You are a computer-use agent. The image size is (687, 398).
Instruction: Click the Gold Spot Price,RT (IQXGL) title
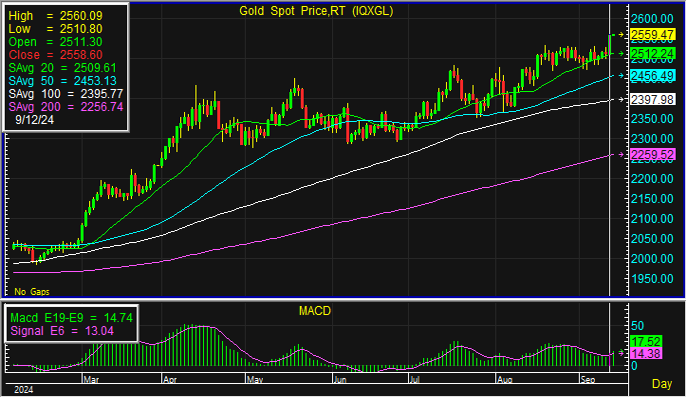pyautogui.click(x=316, y=11)
